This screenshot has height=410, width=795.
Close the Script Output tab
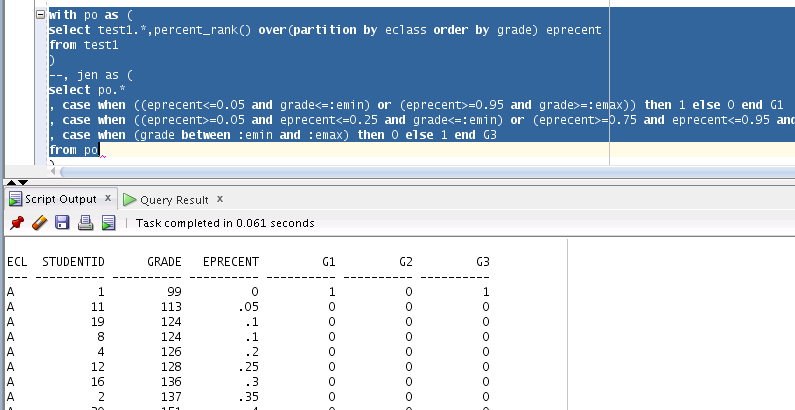(107, 199)
